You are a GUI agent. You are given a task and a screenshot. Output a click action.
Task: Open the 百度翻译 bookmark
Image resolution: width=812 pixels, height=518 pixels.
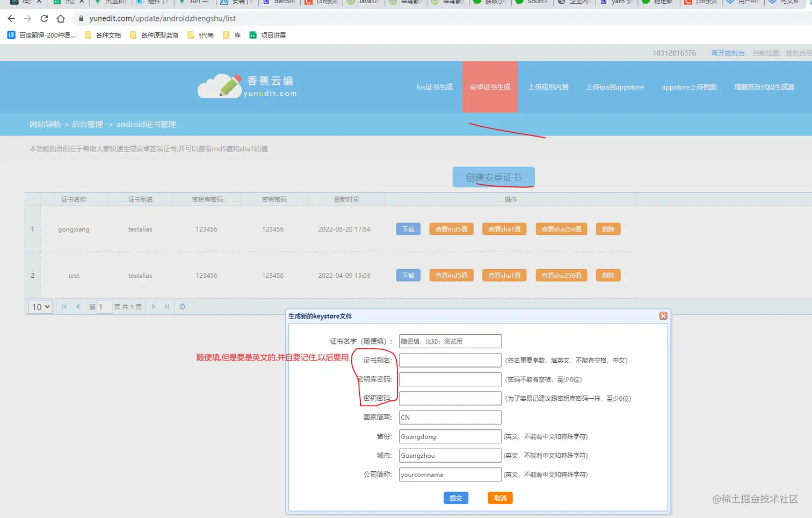click(41, 35)
